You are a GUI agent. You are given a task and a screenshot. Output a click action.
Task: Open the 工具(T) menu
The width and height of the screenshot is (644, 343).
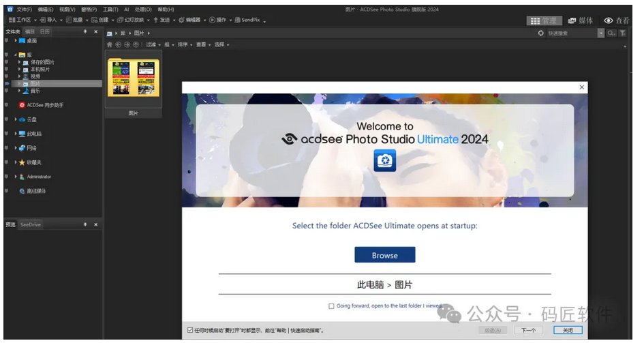(110, 10)
